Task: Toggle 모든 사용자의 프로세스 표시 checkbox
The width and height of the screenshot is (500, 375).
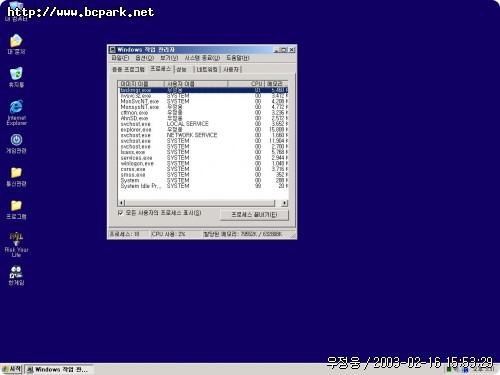Action: click(121, 213)
